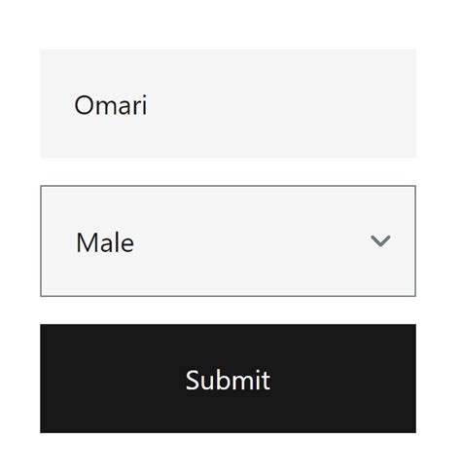Click on the word Male in the combo box
Image resolution: width=461 pixels, height=476 pixels.
pyautogui.click(x=105, y=242)
